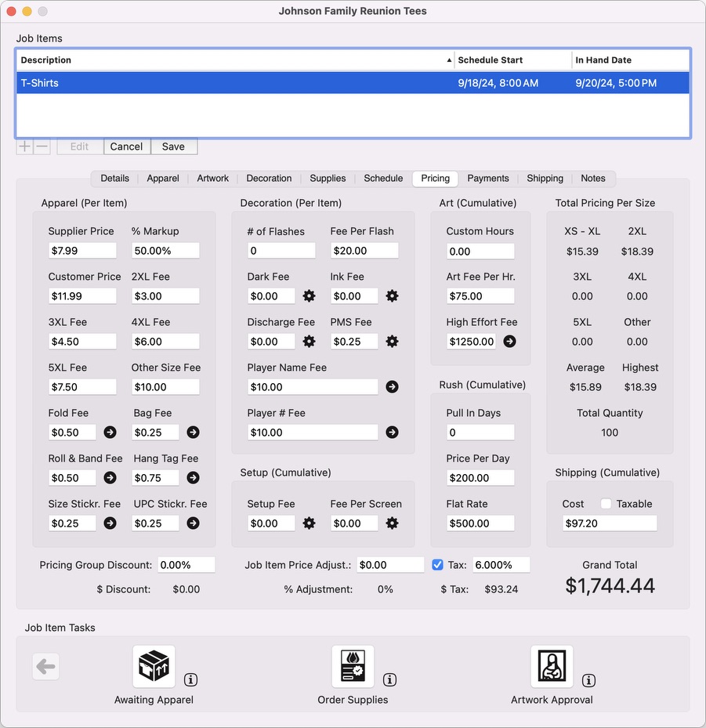Click the Order Supplies task icon
706x728 pixels.
pyautogui.click(x=353, y=667)
